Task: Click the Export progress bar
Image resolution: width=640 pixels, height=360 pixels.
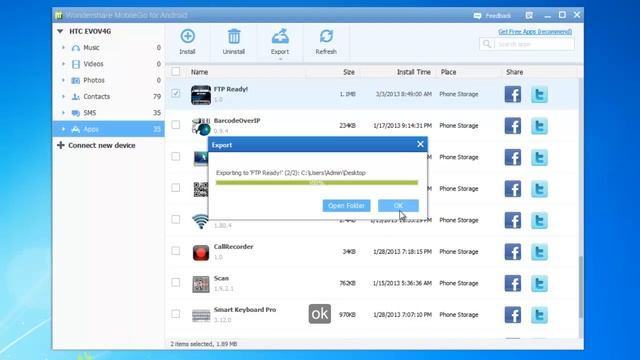Action: pos(317,182)
